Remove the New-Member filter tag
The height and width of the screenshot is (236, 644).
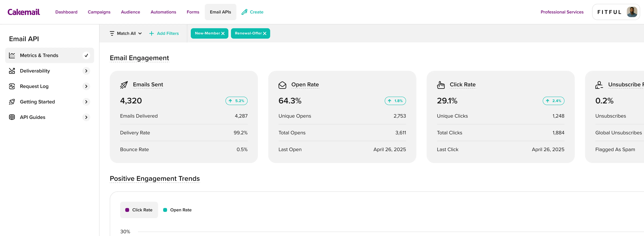point(223,34)
